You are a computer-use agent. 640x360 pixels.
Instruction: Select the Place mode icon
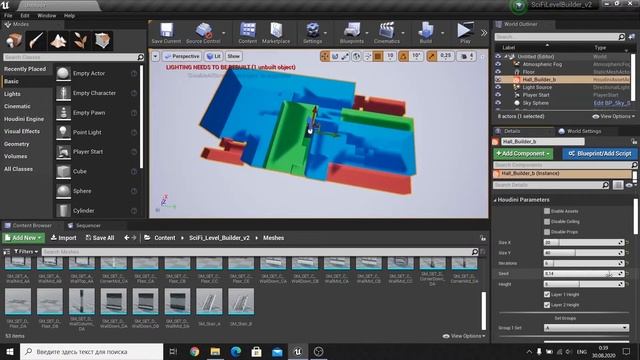point(14,41)
